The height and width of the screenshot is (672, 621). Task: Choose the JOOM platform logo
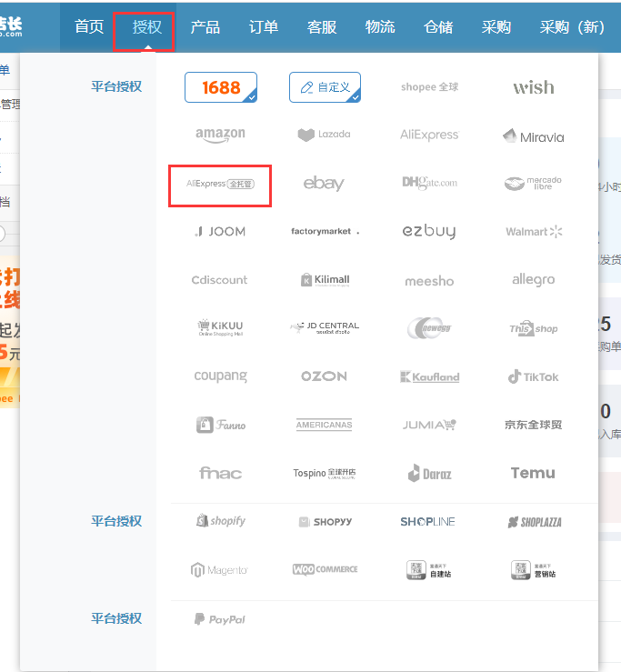coord(220,232)
